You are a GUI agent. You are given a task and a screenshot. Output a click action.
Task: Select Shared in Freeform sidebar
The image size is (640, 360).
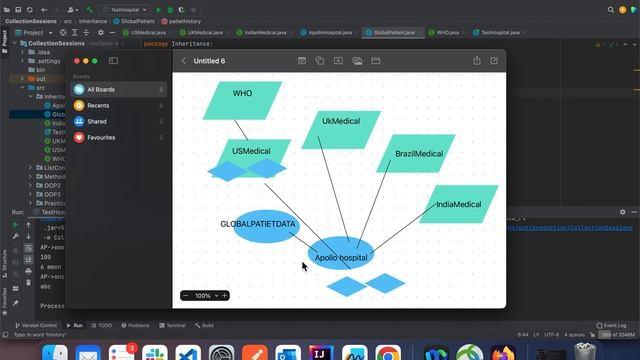(x=119, y=121)
